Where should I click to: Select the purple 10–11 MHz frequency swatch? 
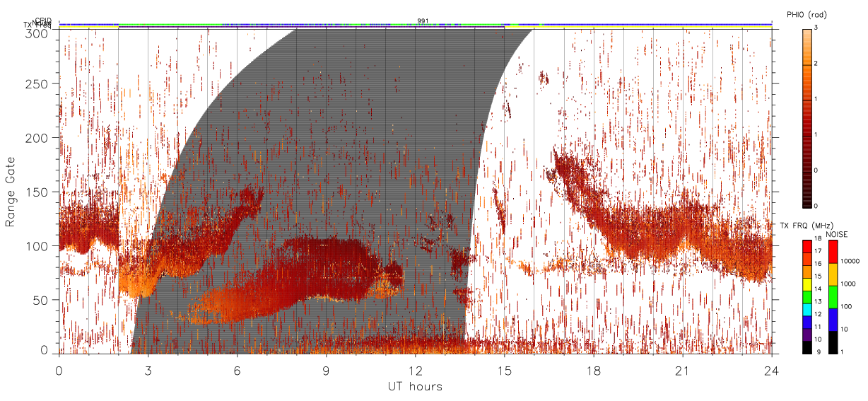(807, 335)
